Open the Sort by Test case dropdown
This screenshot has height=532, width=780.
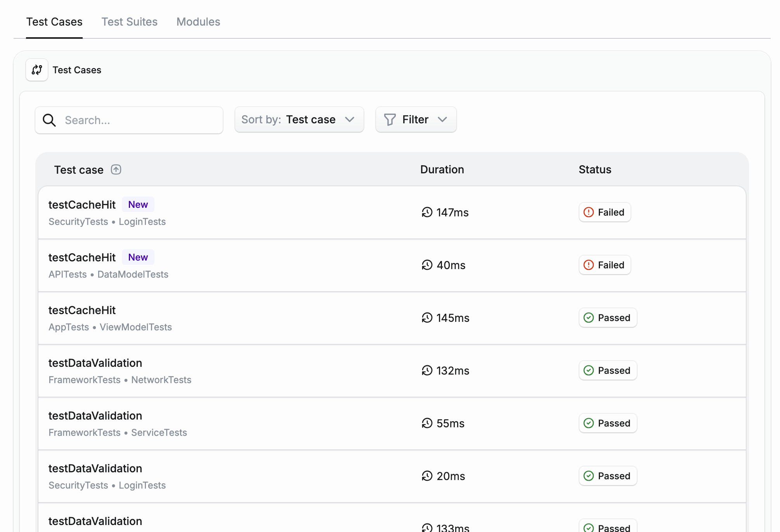[299, 119]
